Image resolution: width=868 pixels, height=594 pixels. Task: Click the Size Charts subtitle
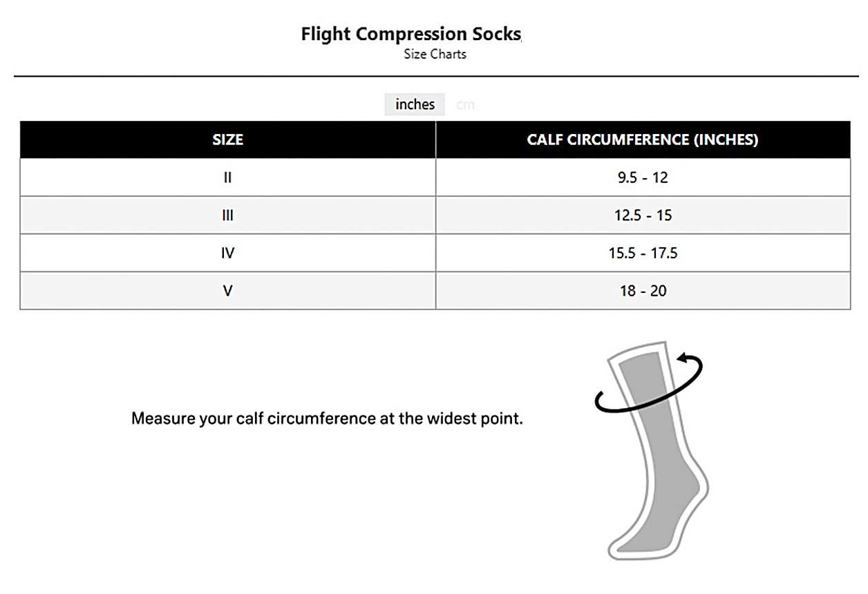coord(435,54)
